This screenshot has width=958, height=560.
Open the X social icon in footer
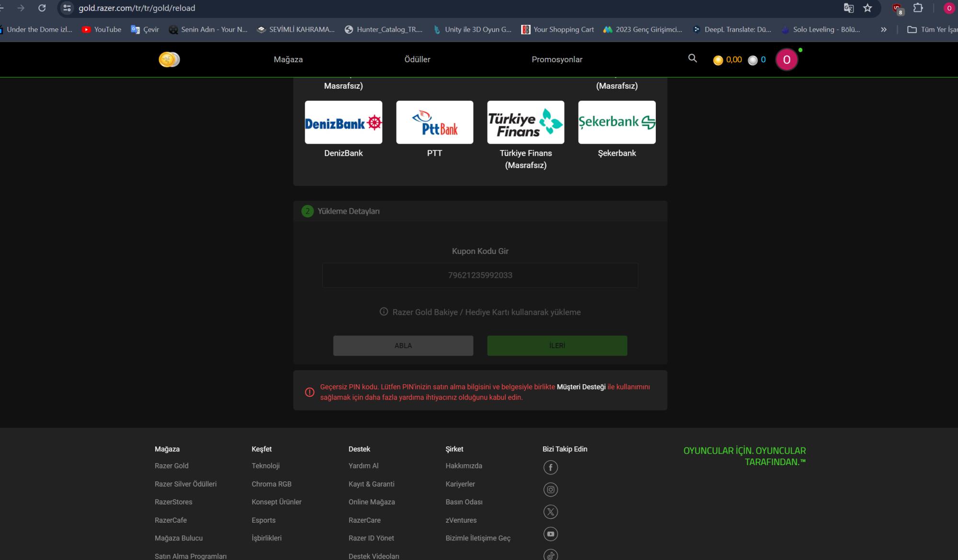pos(550,512)
